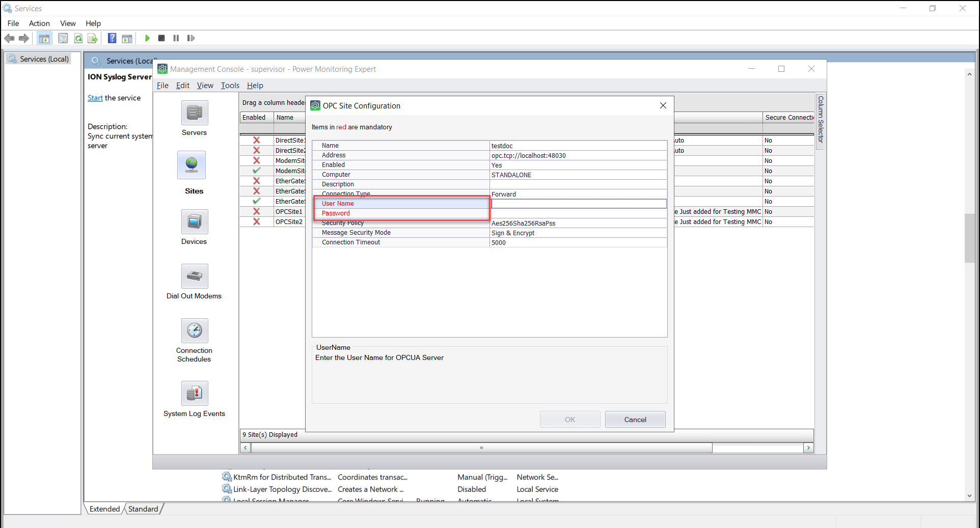Click the Forward arrow in Services toolbar
The image size is (980, 528).
pos(24,38)
